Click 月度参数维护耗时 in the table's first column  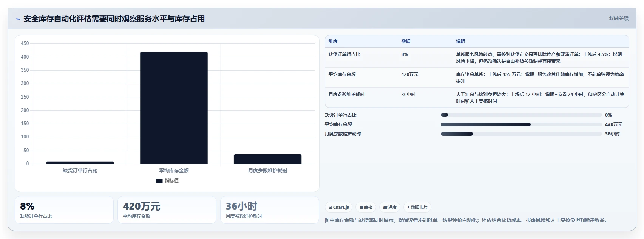pyautogui.click(x=346, y=95)
